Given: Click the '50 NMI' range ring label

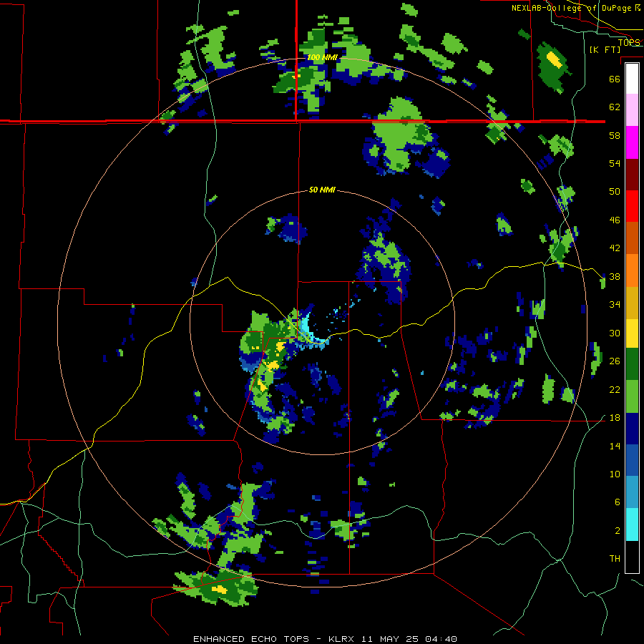Looking at the screenshot, I should click(x=322, y=190).
